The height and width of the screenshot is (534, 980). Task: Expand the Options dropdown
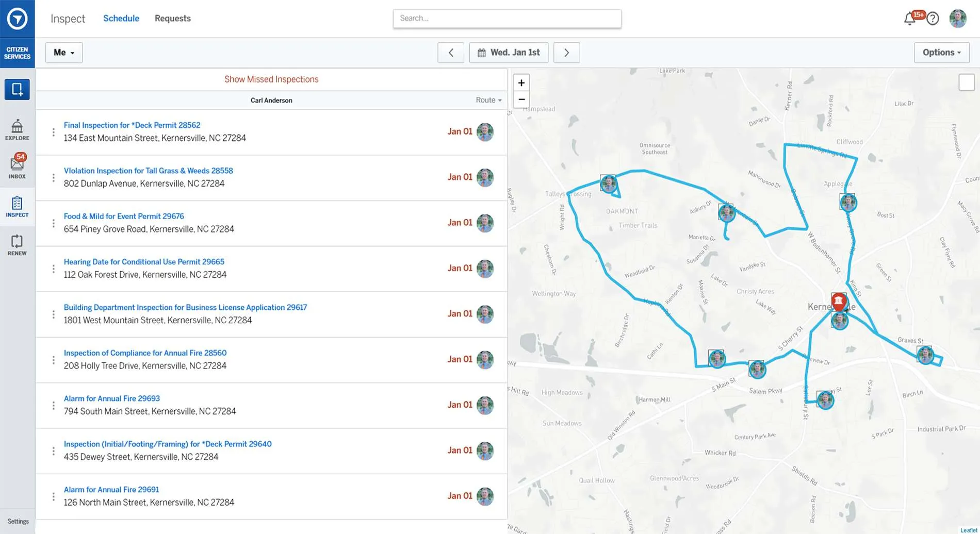click(x=941, y=53)
